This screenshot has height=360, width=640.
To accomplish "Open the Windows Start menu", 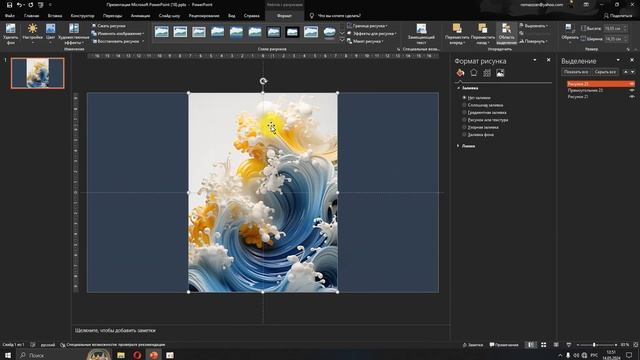I will [8, 355].
